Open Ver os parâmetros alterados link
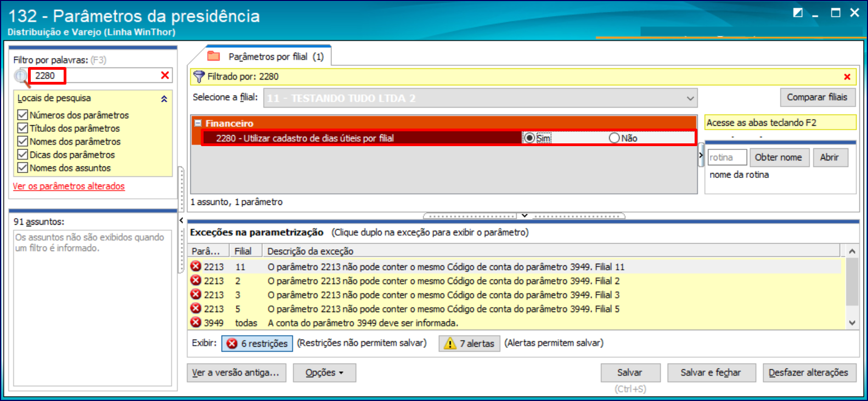Image resolution: width=868 pixels, height=401 pixels. pos(69,186)
